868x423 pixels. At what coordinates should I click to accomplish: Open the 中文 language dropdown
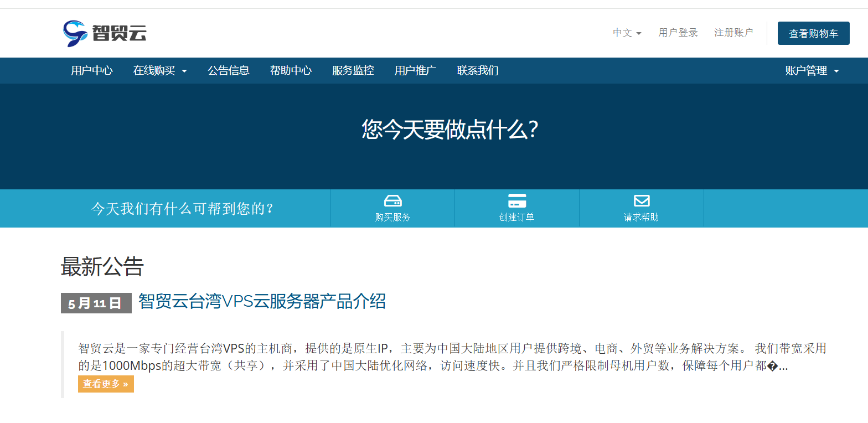tap(627, 33)
